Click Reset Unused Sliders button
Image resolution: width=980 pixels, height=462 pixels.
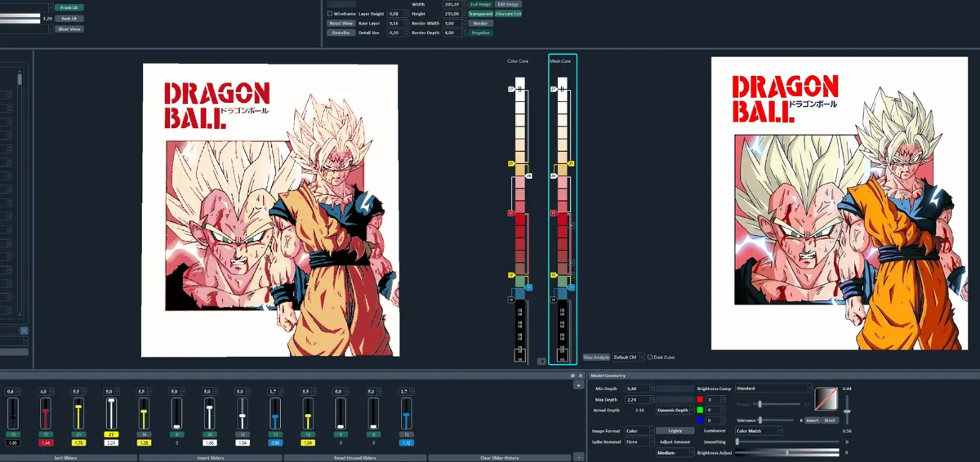click(x=355, y=458)
